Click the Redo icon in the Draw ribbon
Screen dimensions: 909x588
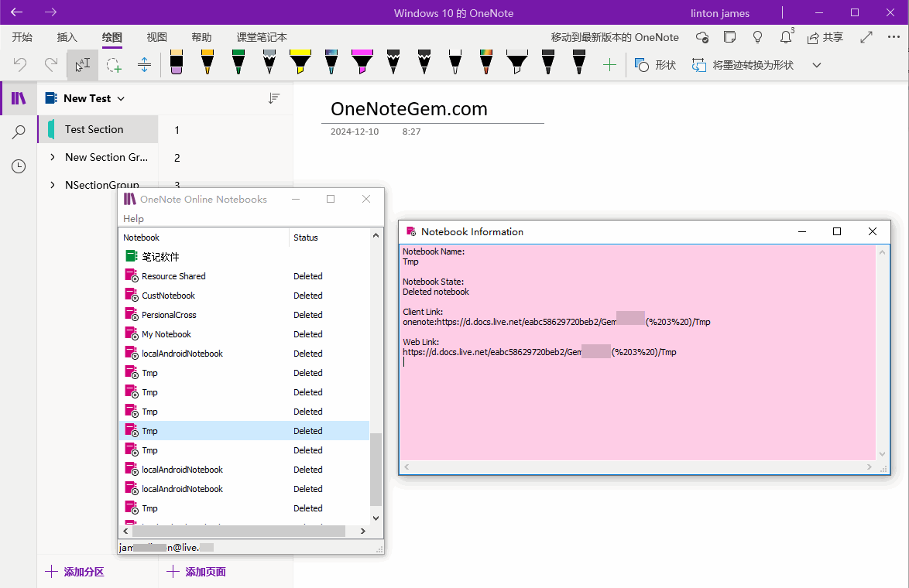51,64
